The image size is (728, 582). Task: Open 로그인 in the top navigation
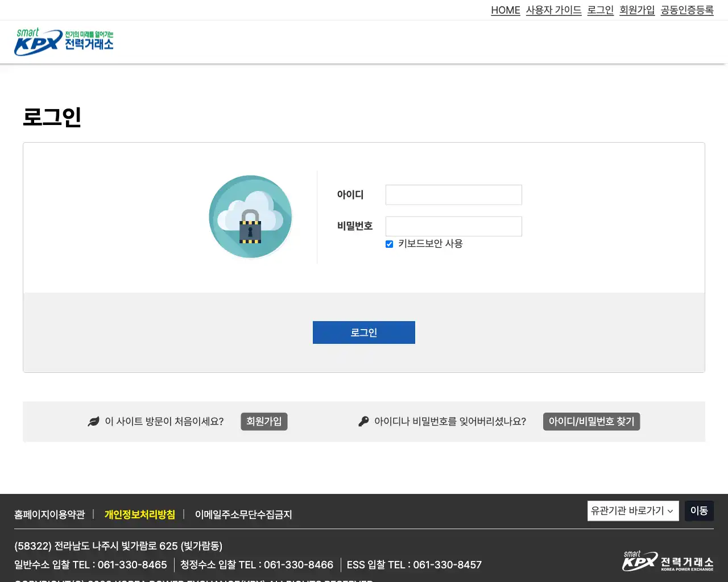pyautogui.click(x=601, y=10)
